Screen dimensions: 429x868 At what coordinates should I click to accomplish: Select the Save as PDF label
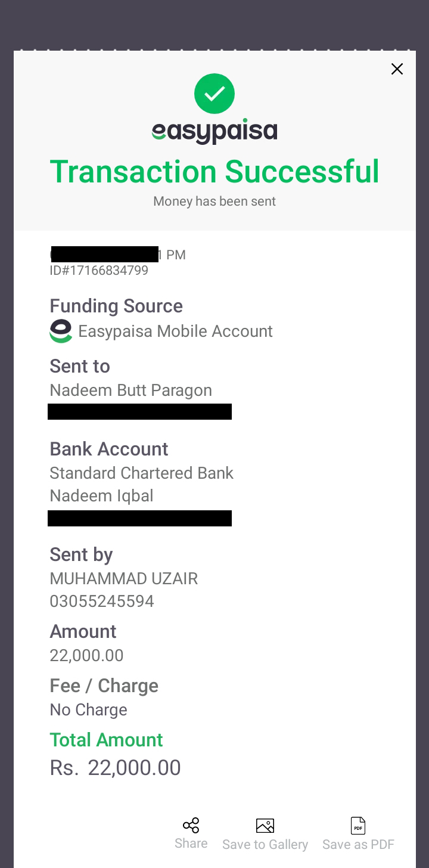click(x=358, y=845)
